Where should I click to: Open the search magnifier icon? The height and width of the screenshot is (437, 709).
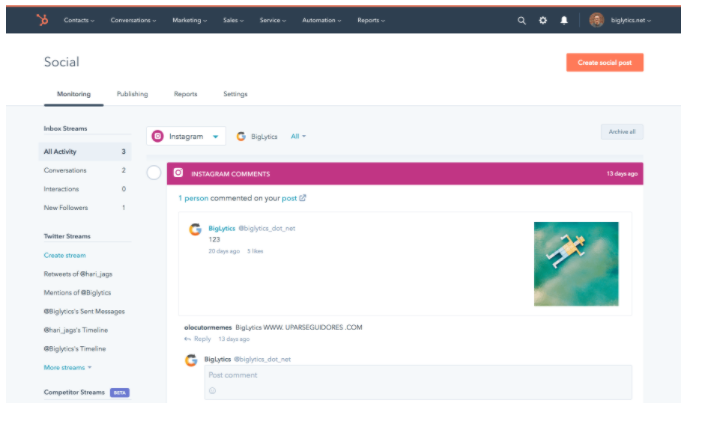(521, 20)
